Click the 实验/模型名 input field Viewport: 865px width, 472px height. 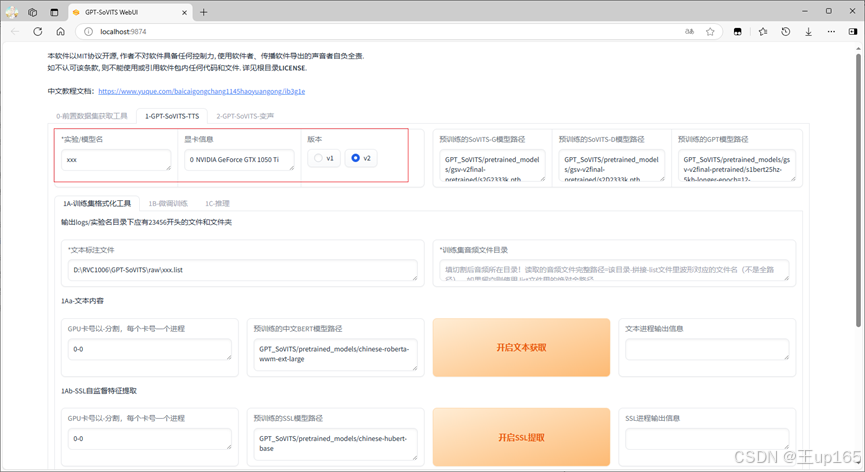click(116, 160)
